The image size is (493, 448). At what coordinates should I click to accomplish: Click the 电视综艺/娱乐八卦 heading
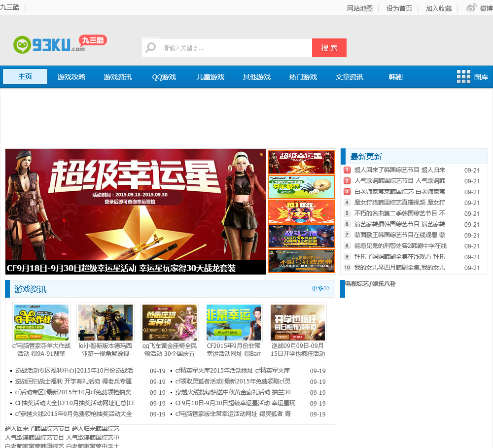click(370, 284)
